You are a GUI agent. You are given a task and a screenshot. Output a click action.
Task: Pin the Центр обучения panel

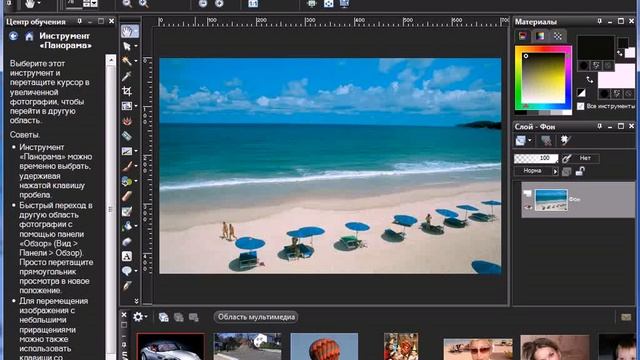pos(80,21)
